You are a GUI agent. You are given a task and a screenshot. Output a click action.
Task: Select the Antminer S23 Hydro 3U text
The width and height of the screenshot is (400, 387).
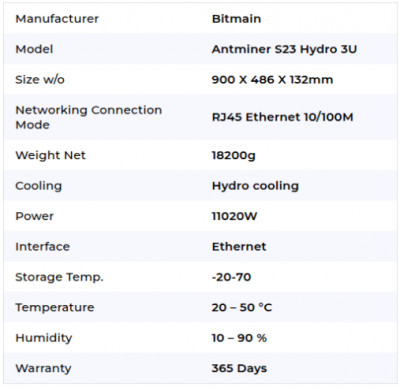pyautogui.click(x=284, y=49)
